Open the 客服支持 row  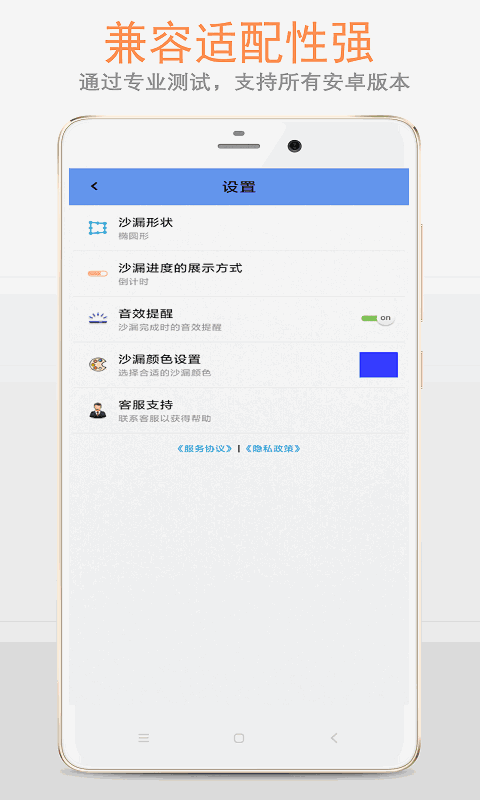coord(239,410)
